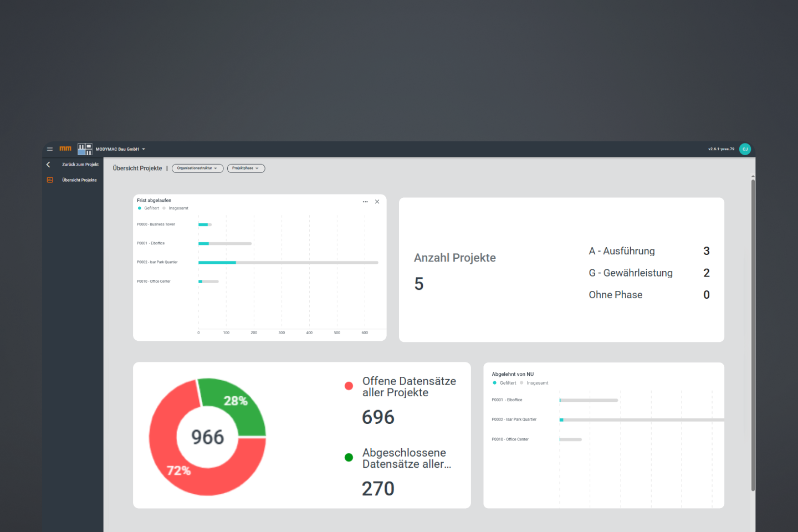Open three-dot options on Frist abgelaufen card

[365, 202]
